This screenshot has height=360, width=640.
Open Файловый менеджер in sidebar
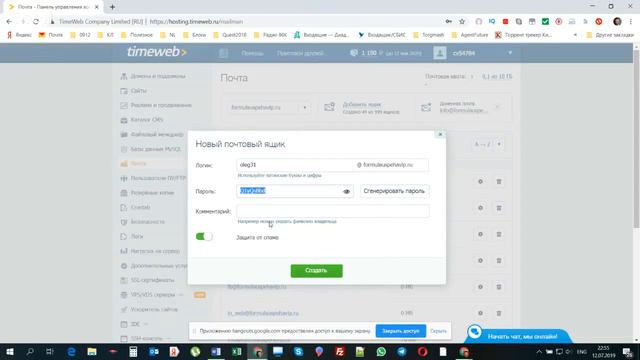click(157, 134)
